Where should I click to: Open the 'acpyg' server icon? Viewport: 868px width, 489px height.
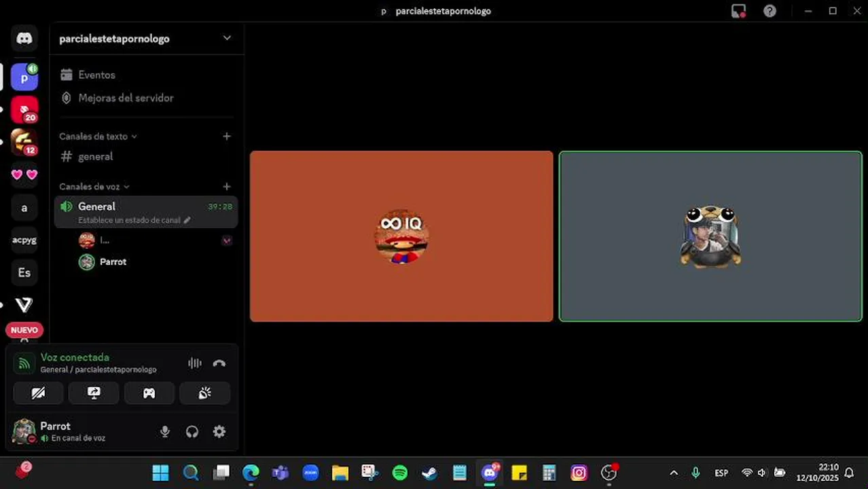(x=24, y=240)
